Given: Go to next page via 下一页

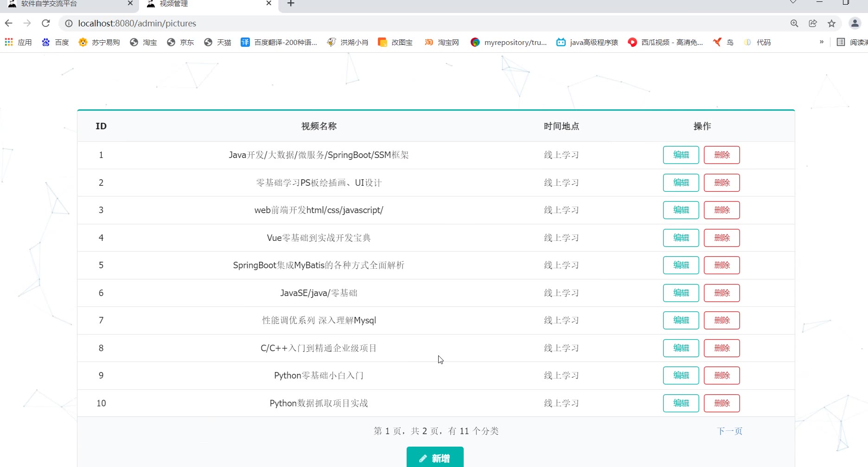Looking at the screenshot, I should (x=729, y=431).
